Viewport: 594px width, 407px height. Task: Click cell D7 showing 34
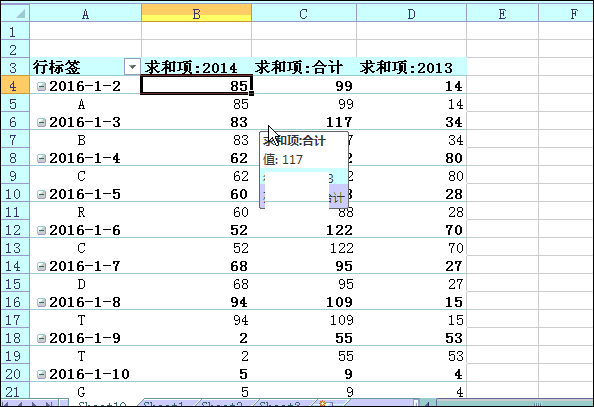point(411,139)
